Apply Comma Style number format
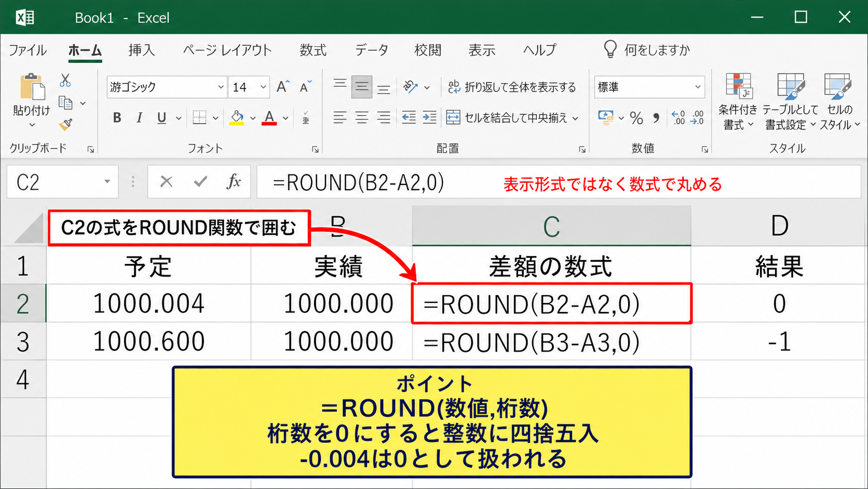The height and width of the screenshot is (489, 868). (656, 118)
